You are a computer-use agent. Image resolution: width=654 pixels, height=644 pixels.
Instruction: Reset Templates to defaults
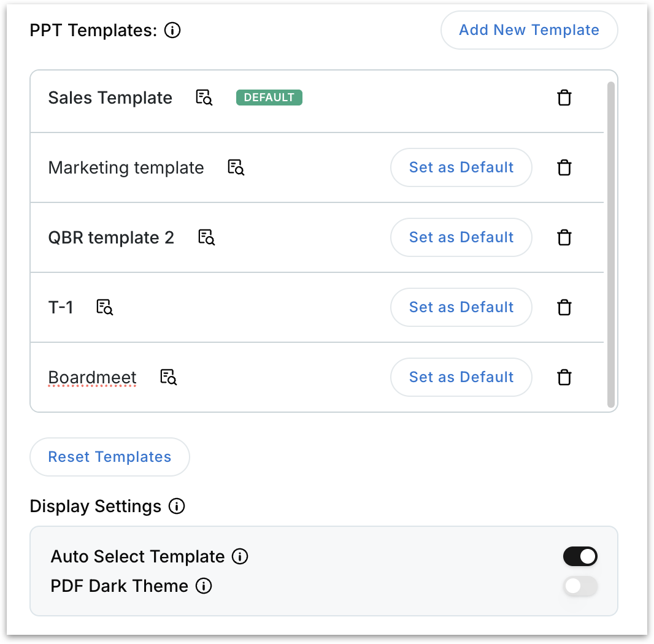(x=110, y=457)
